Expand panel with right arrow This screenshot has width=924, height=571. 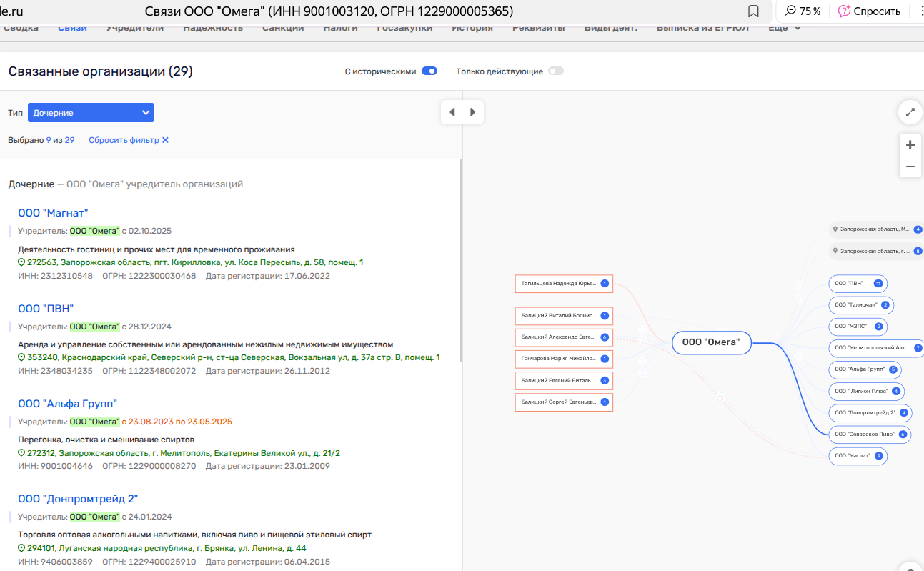pyautogui.click(x=472, y=112)
